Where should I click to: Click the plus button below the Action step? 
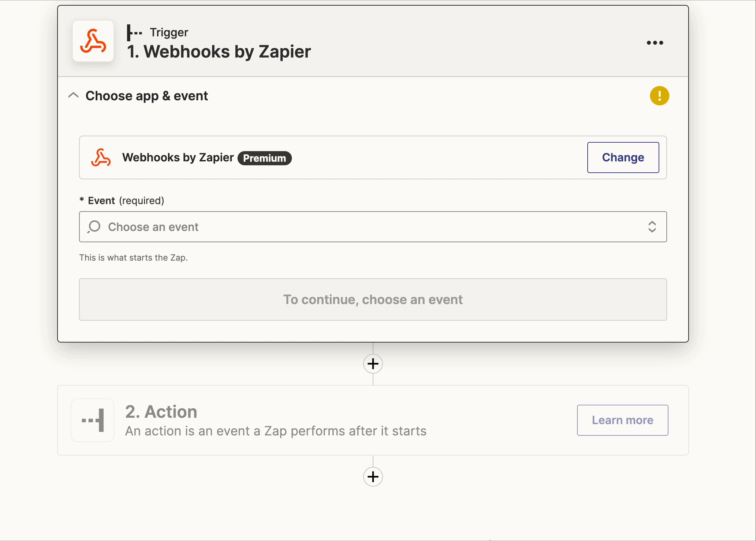373,477
